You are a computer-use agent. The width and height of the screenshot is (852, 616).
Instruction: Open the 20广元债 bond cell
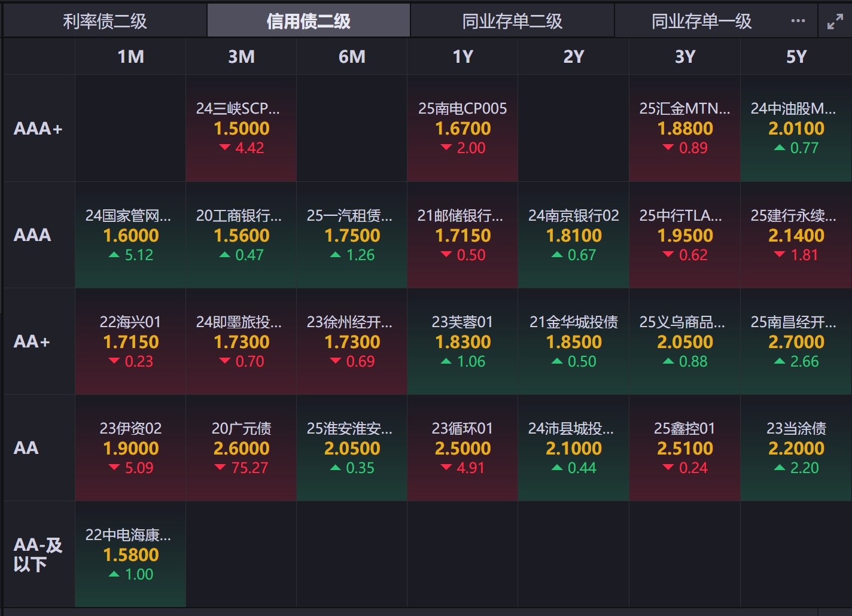pyautogui.click(x=241, y=448)
